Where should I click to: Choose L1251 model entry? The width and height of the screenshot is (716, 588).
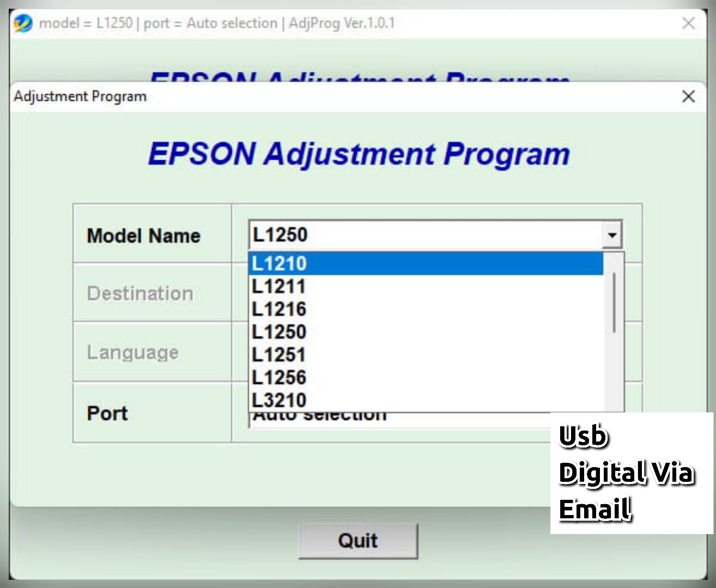tap(426, 355)
